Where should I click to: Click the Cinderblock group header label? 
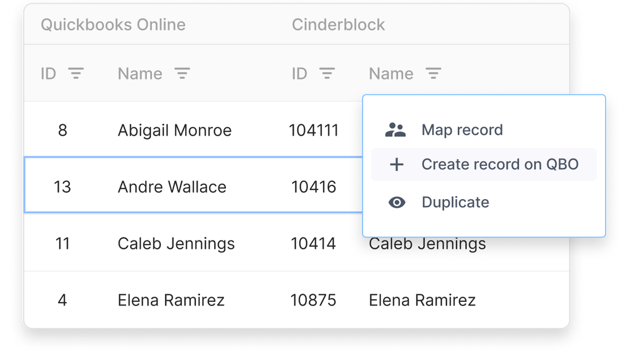click(x=338, y=25)
